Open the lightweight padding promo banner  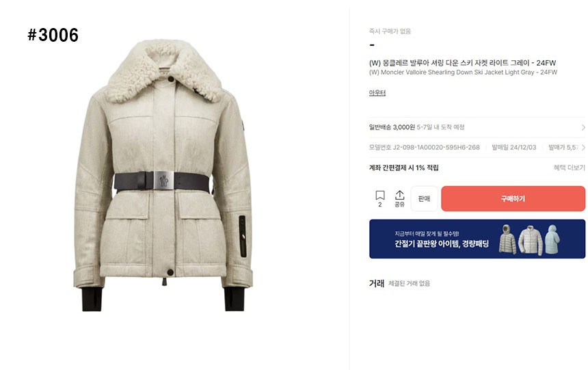point(477,239)
